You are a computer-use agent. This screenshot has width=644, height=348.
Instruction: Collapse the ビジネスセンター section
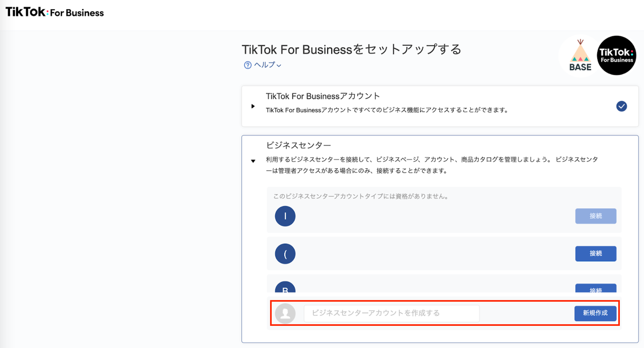pos(253,160)
